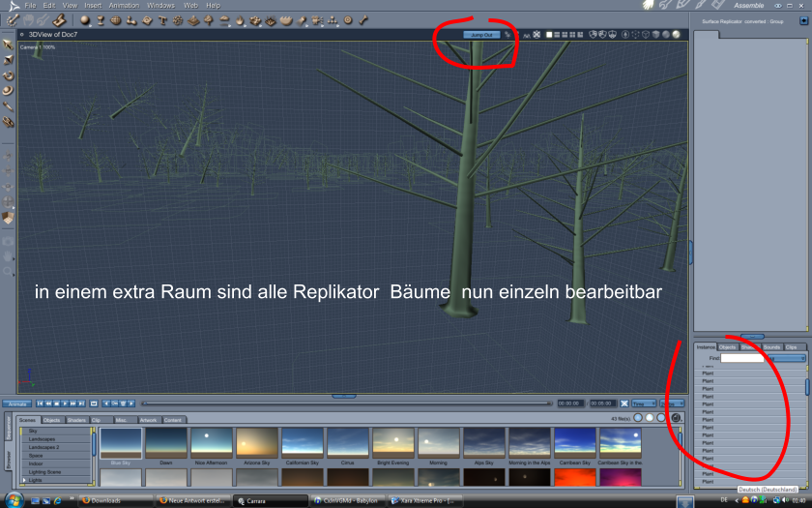Click the 00:00:00 current time field

point(569,403)
